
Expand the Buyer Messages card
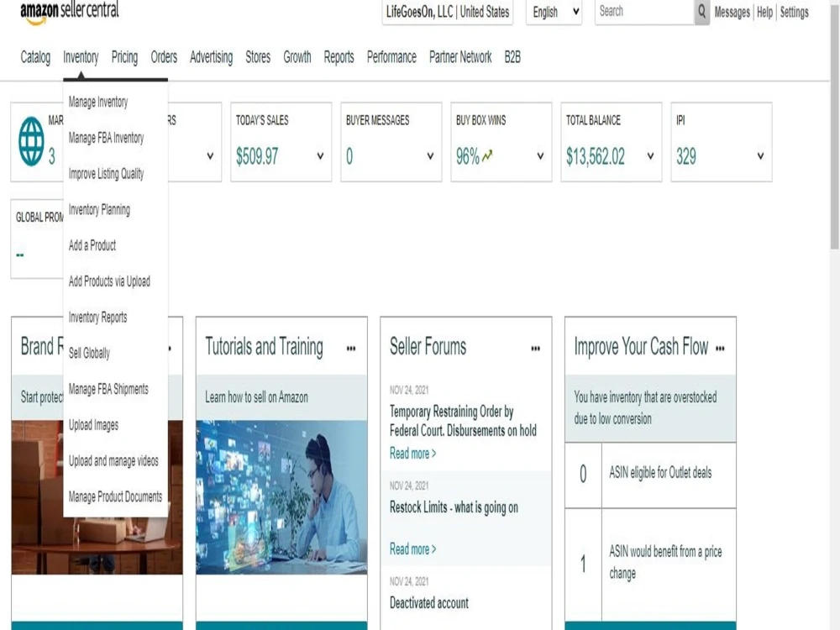click(x=430, y=156)
